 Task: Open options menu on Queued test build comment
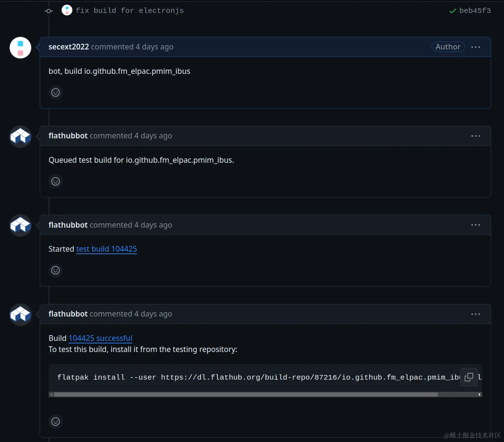click(x=476, y=136)
